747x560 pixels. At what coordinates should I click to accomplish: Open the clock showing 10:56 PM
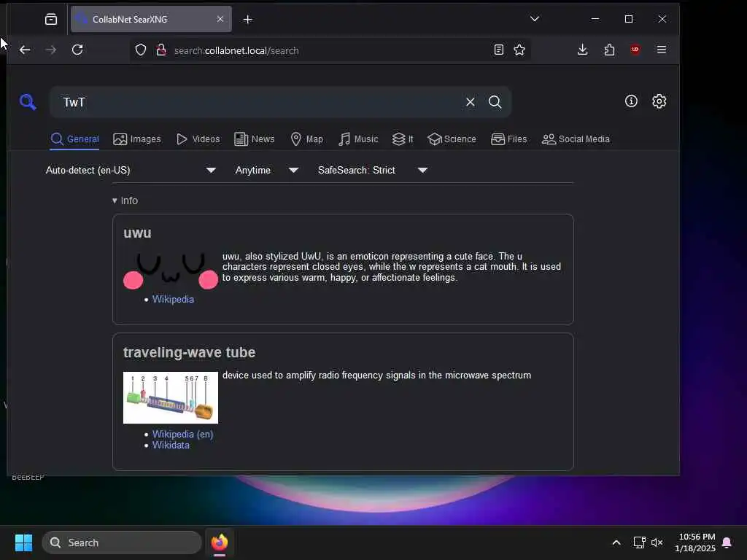tap(695, 542)
